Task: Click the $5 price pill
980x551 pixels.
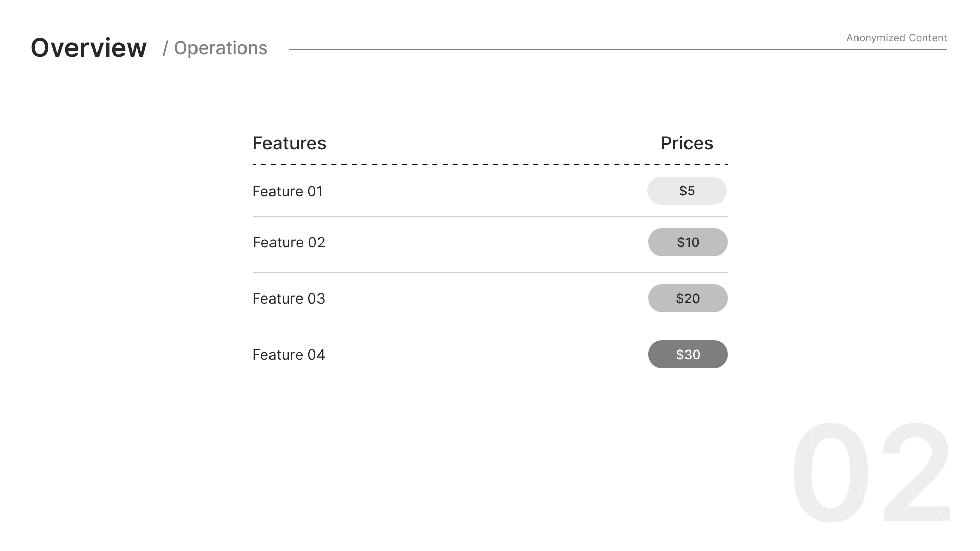Action: (x=687, y=191)
